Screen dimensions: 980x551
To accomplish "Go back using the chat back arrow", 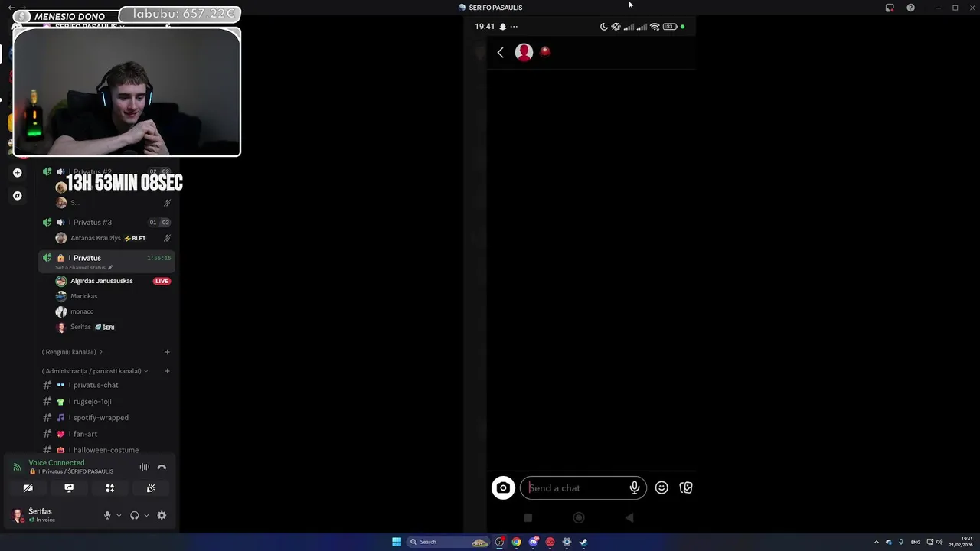I will pos(500,52).
